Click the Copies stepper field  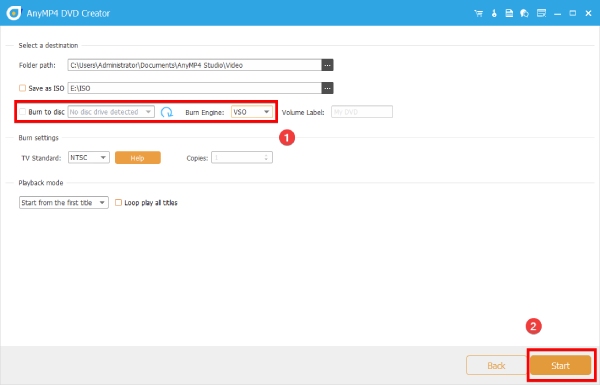click(x=242, y=157)
